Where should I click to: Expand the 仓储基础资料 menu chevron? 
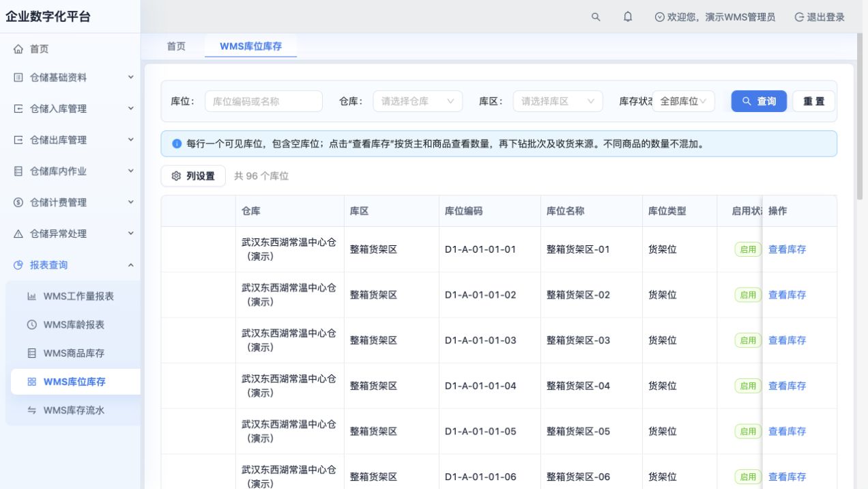click(131, 77)
